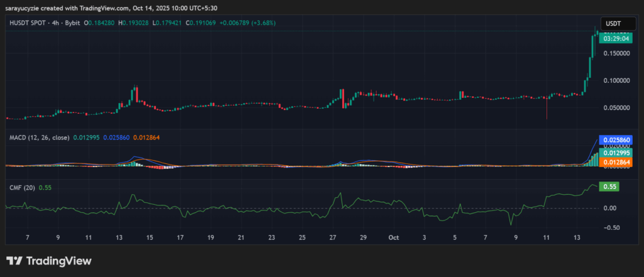Open the USDT currency selector
The height and width of the screenshot is (277, 644).
point(613,23)
